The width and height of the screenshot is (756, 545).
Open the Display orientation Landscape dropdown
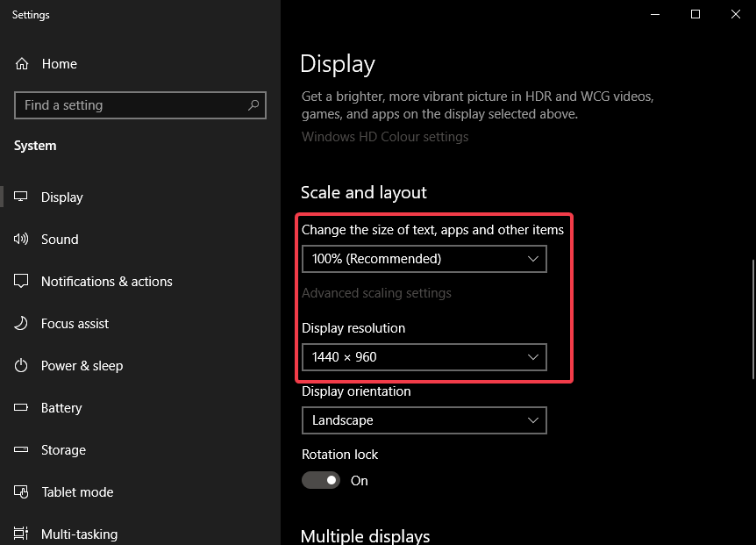click(x=424, y=420)
